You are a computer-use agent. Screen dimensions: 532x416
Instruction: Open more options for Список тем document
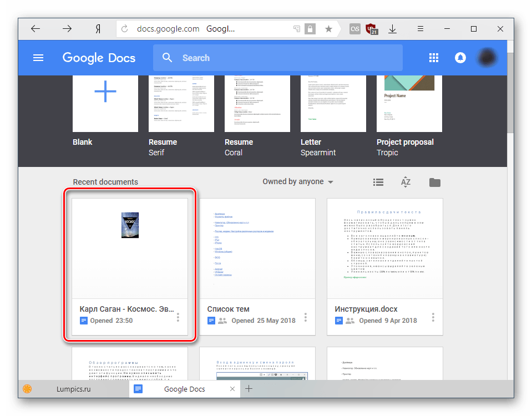pyautogui.click(x=306, y=317)
